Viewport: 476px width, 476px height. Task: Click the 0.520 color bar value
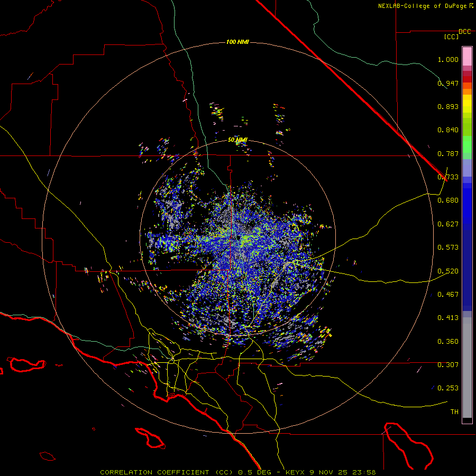pos(448,271)
